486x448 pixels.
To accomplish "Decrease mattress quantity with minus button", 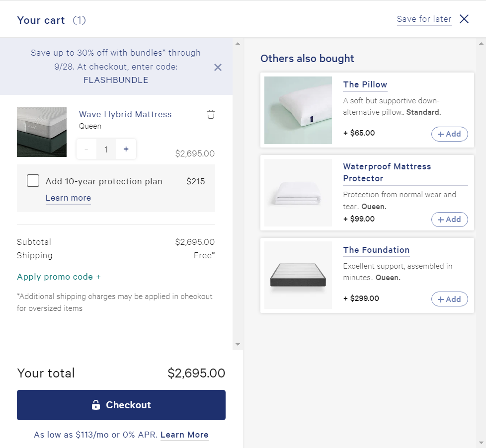I will click(x=86, y=149).
